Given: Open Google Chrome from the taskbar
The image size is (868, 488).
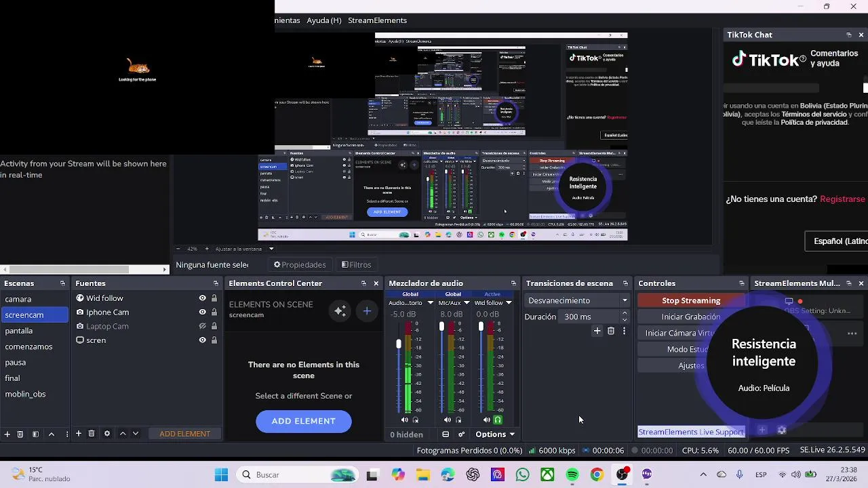Looking at the screenshot, I should 597,475.
